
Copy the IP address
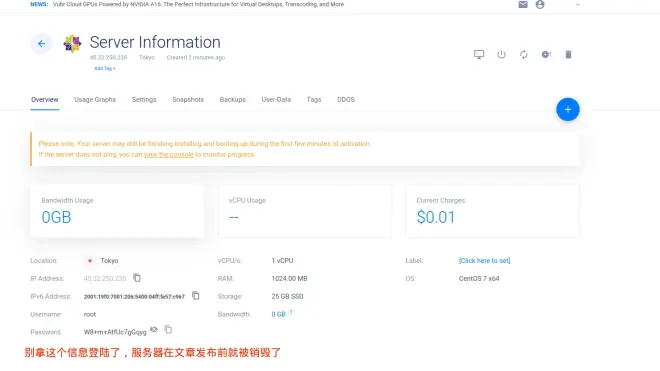[x=137, y=278]
